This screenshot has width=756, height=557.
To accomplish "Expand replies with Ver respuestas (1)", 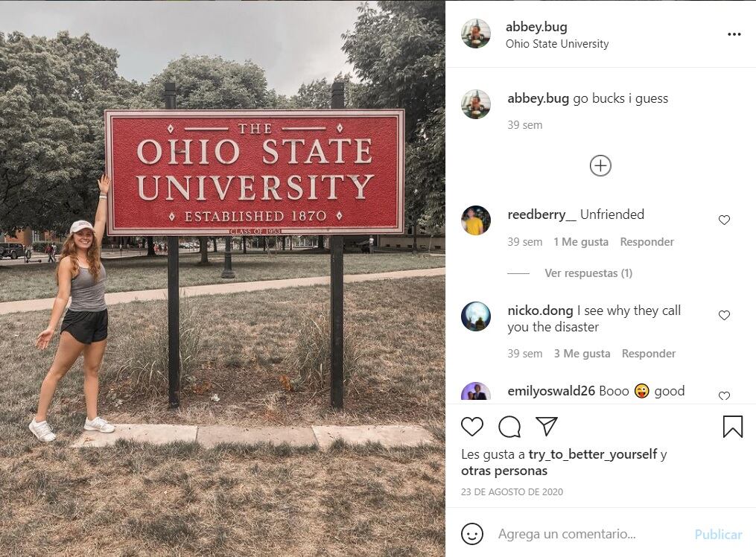I will click(x=588, y=273).
